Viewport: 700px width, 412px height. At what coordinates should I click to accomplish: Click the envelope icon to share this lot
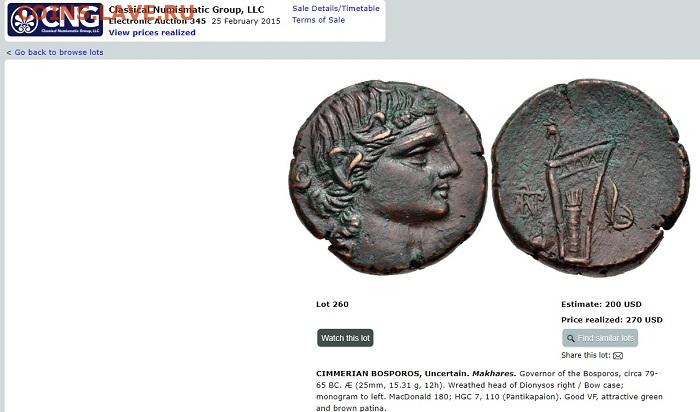click(618, 356)
